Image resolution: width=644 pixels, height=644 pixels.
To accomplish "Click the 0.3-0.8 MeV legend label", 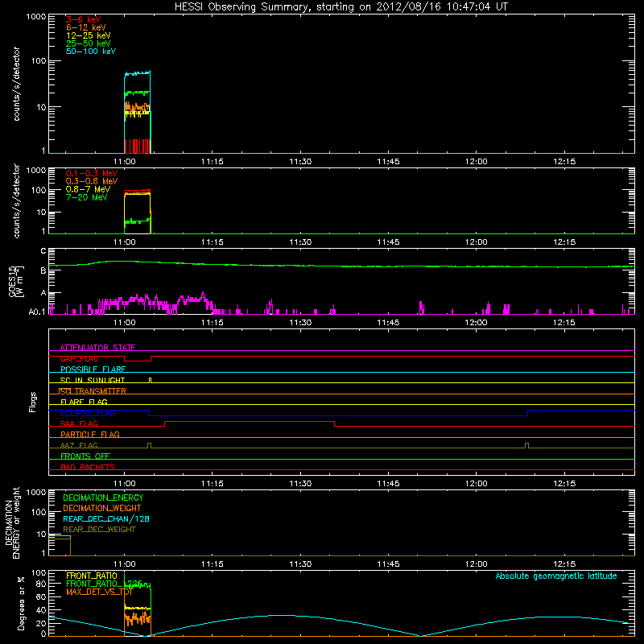I will point(91,181).
